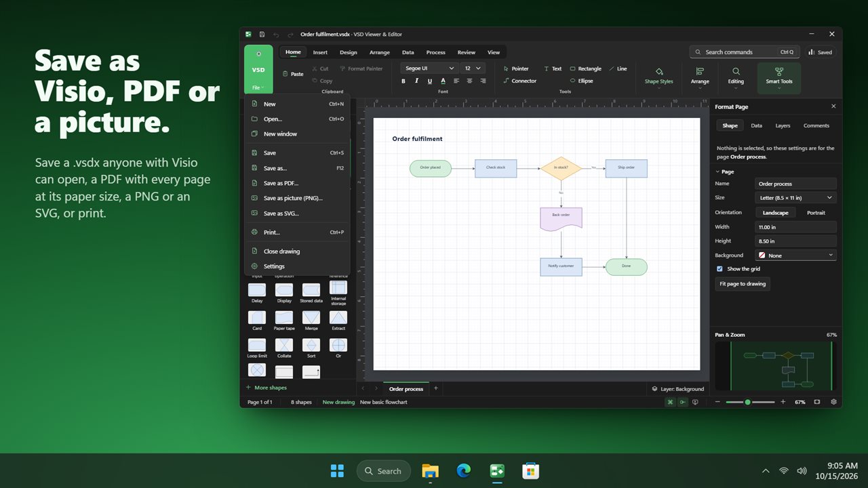Pick the Stored data shape
The width and height of the screenshot is (868, 488).
311,293
